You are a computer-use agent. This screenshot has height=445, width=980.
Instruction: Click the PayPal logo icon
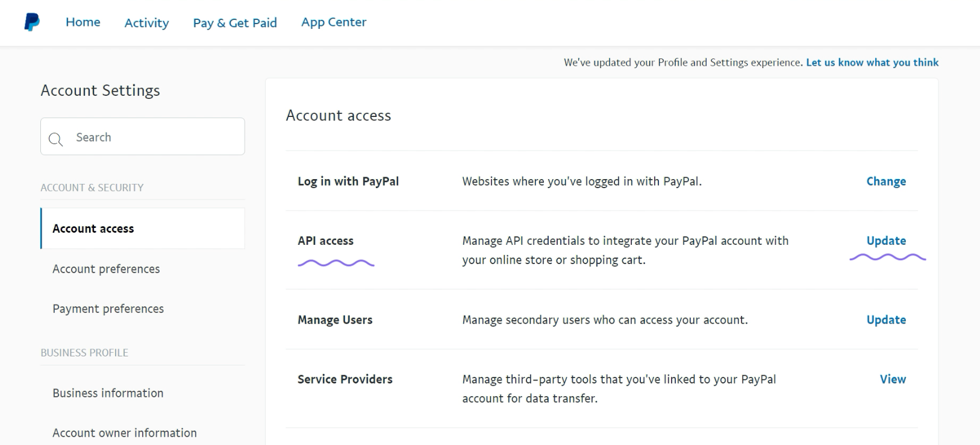pyautogui.click(x=32, y=22)
